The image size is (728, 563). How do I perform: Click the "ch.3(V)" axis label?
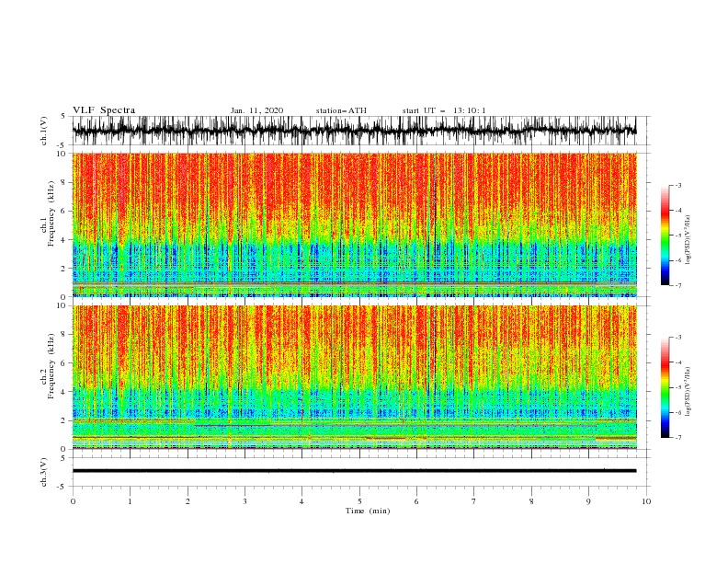[x=44, y=472]
